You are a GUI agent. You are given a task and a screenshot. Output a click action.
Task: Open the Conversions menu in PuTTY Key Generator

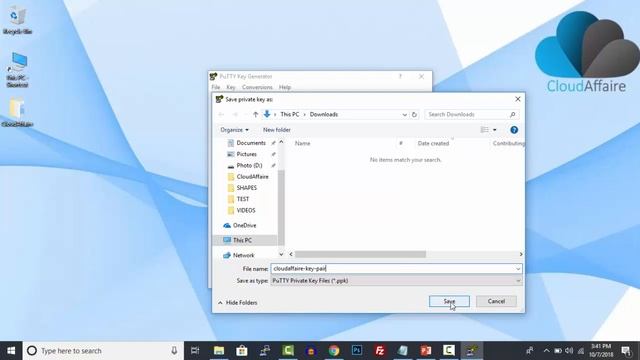pyautogui.click(x=257, y=87)
